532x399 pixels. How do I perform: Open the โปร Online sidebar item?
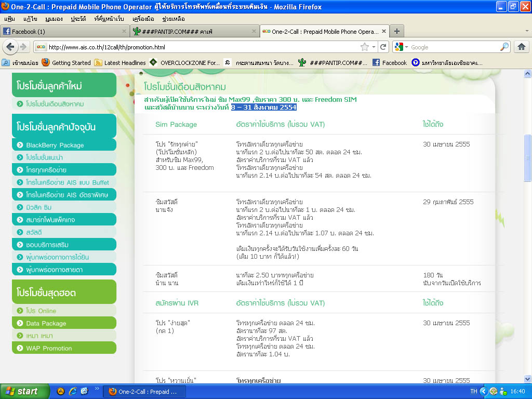pos(64,311)
